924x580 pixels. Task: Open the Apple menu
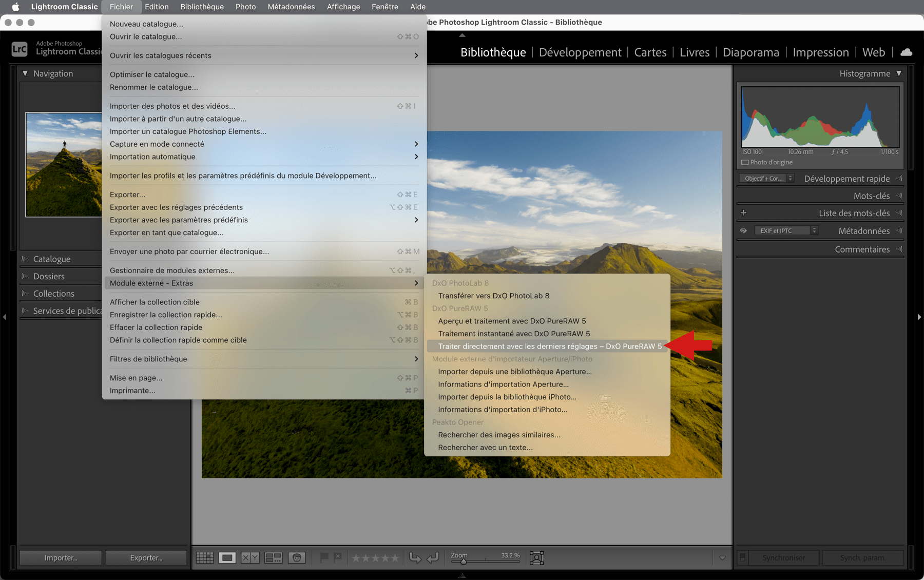point(15,7)
